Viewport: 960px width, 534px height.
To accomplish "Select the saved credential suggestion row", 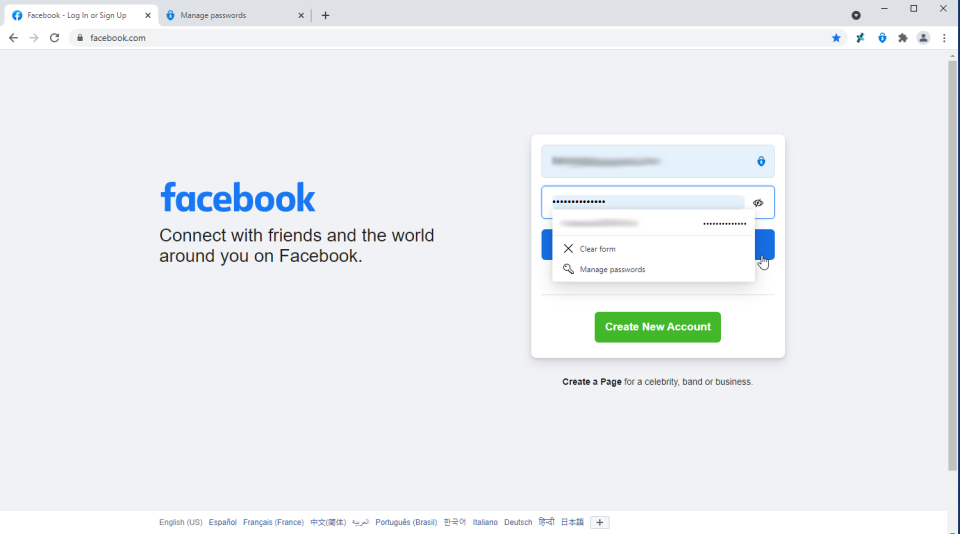I will tap(653, 224).
